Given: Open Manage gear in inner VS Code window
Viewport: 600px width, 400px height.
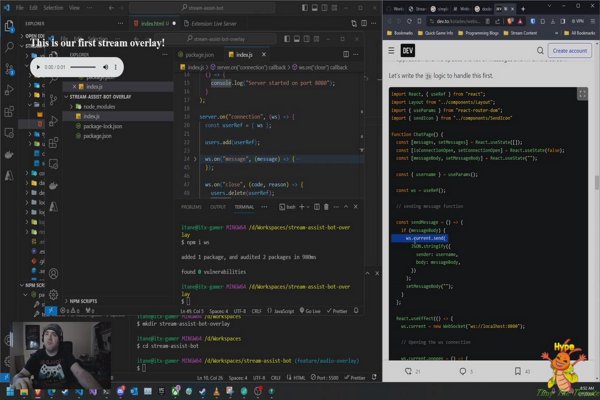Looking at the screenshot, I should coord(54,294).
